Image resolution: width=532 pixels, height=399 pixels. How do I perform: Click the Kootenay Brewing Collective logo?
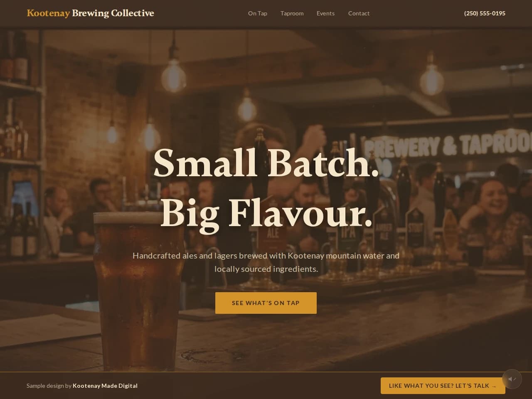[x=90, y=13]
